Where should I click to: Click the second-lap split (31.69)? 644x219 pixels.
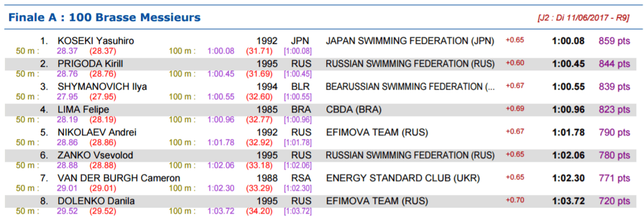[259, 75]
